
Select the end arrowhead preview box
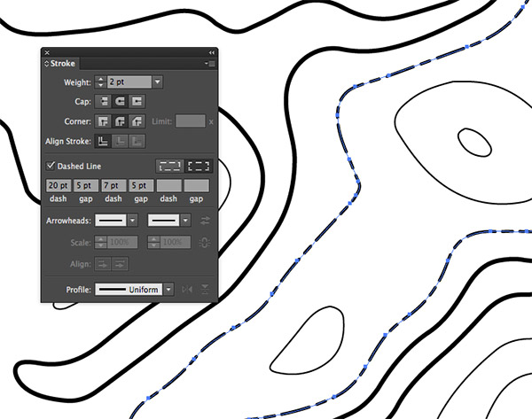tap(163, 221)
